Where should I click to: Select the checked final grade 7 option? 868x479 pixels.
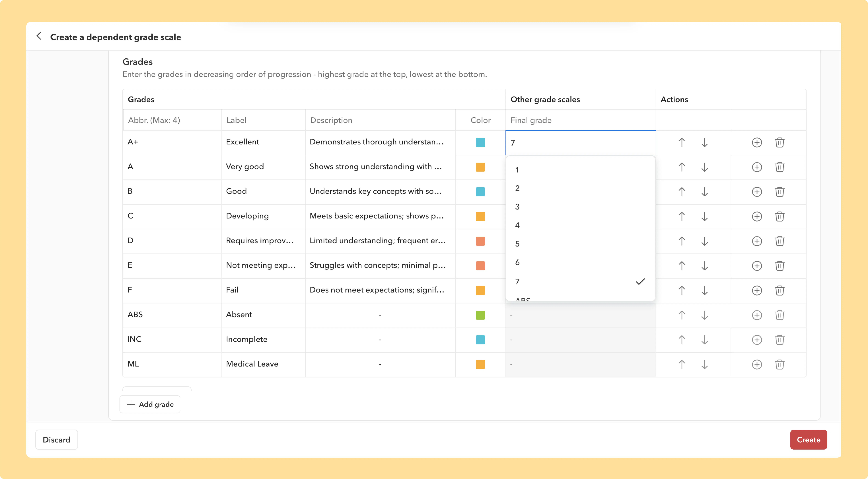(581, 281)
